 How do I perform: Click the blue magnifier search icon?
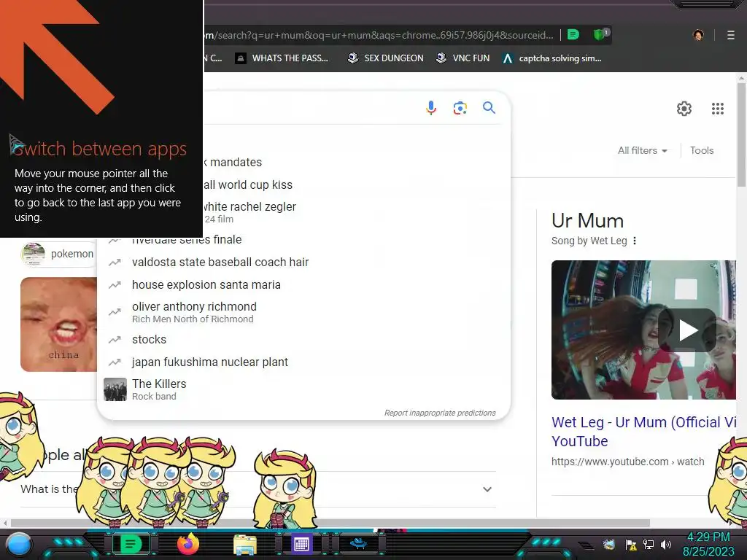point(489,108)
